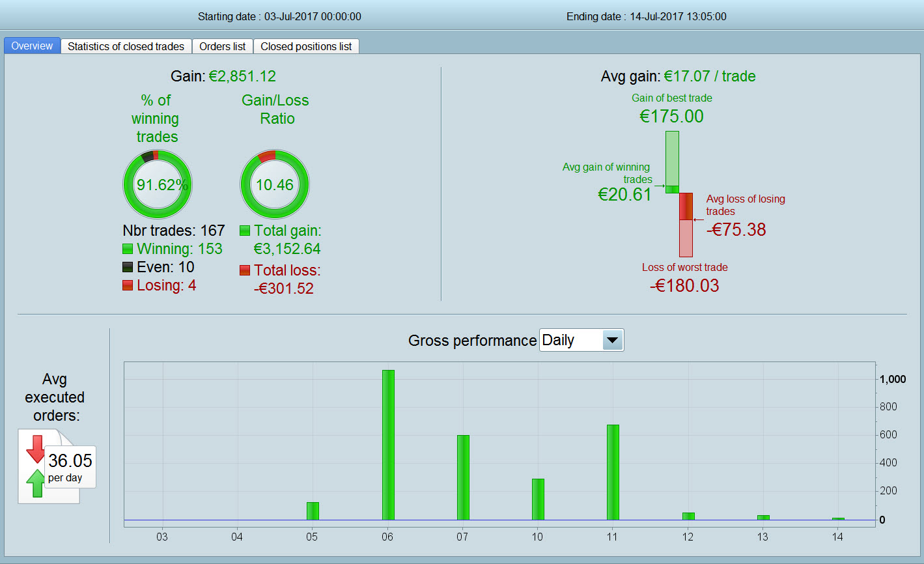Click the light green best trade bar

pos(672,158)
